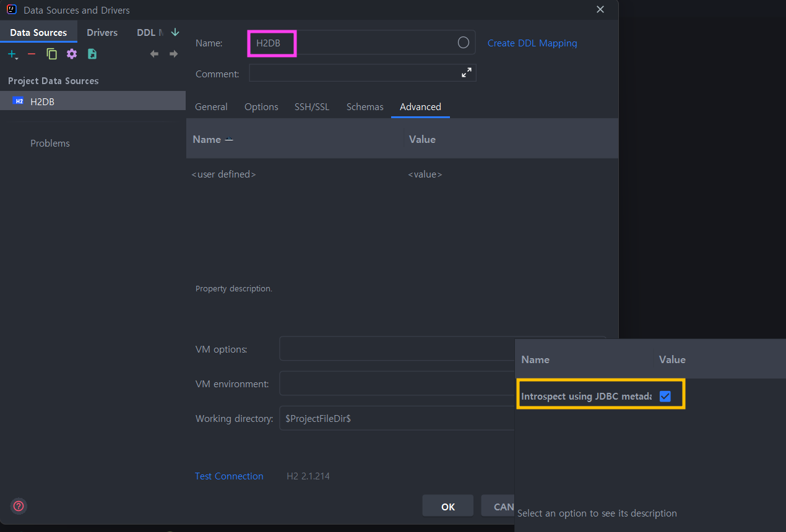
Task: Click the circle color icon in Name field
Action: click(x=464, y=43)
